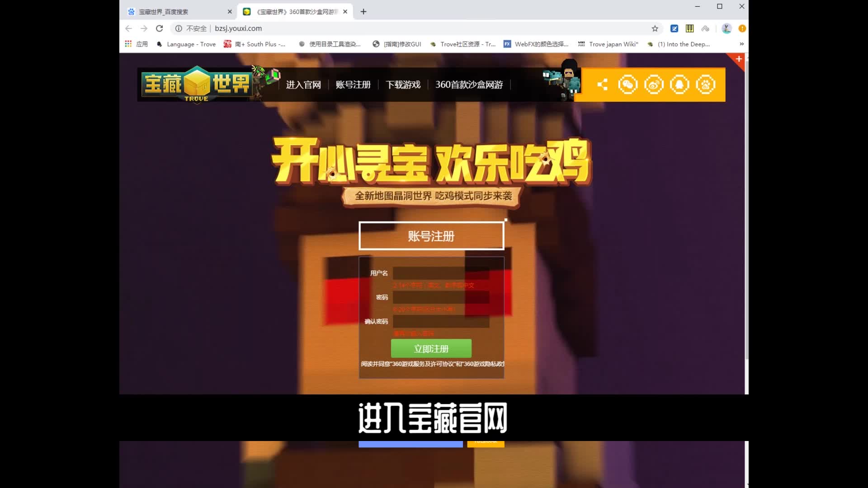Toggle the browser bookmark star icon
868x488 pixels.
click(x=655, y=28)
